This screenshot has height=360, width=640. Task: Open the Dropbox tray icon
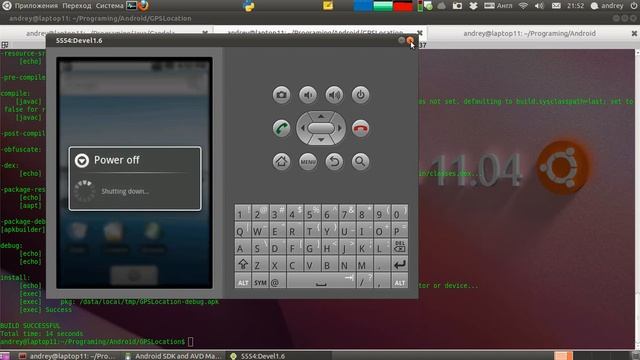click(x=473, y=6)
